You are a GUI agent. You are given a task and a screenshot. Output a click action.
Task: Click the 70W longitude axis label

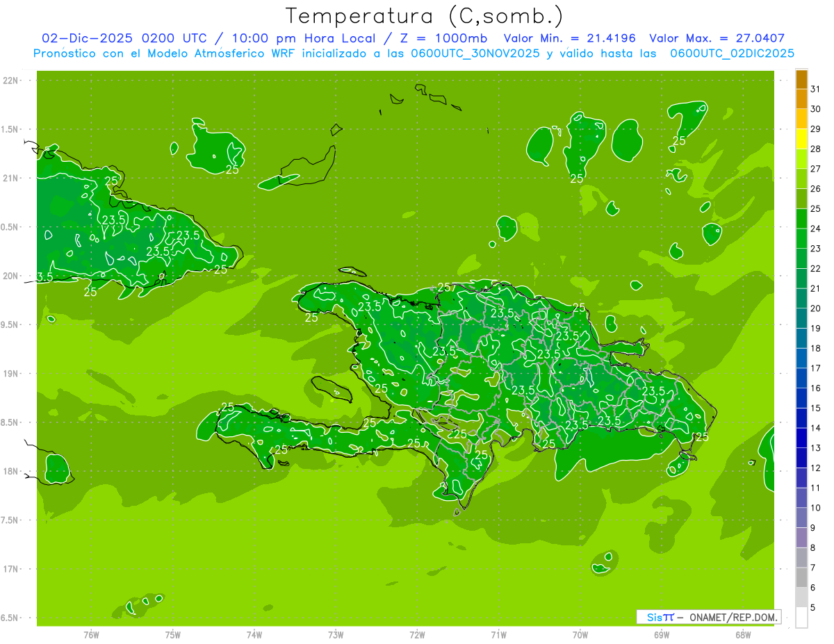pos(580,634)
